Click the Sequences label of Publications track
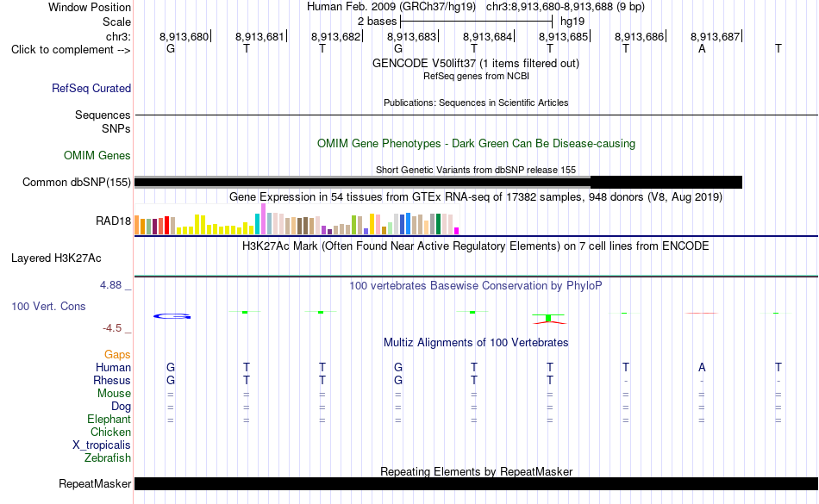This screenshot has width=819, height=504. click(x=103, y=115)
